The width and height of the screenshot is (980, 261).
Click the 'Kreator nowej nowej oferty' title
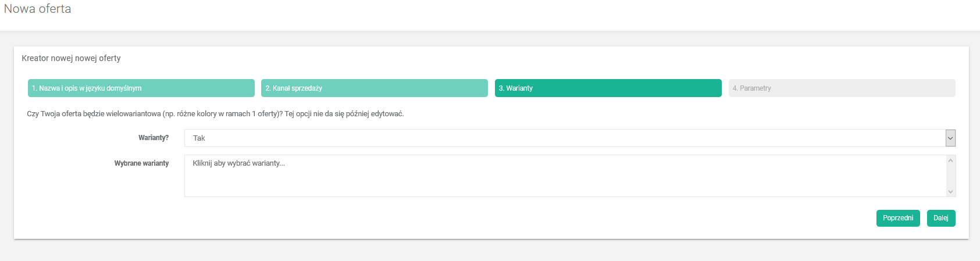tap(71, 58)
